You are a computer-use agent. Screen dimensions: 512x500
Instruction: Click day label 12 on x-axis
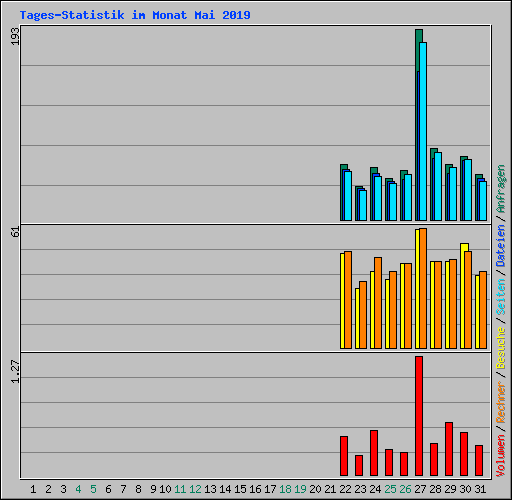pyautogui.click(x=195, y=489)
